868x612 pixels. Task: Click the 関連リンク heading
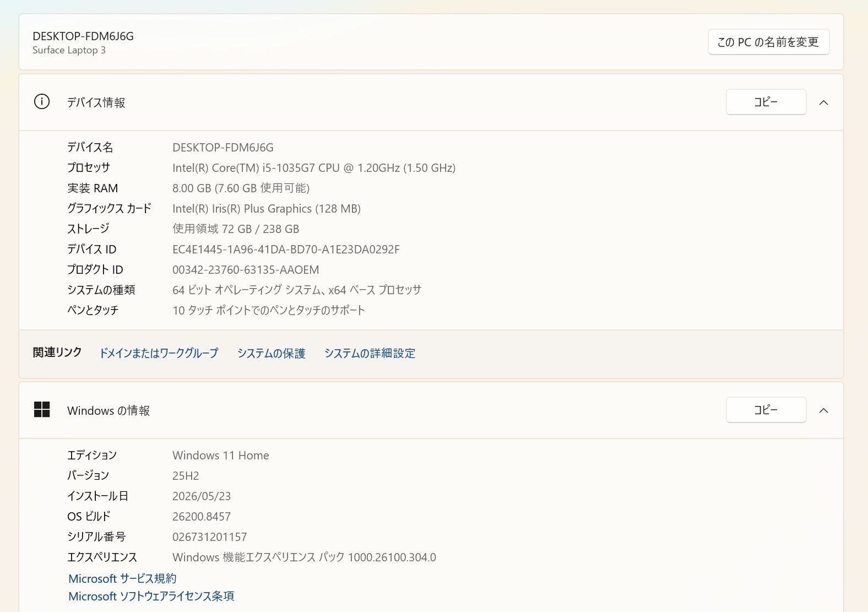click(x=57, y=353)
